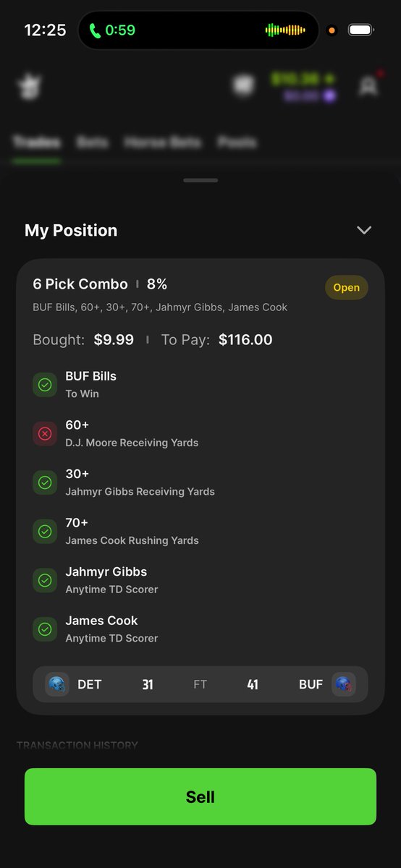
Task: Tap the Detroit helmet team icon
Action: (x=57, y=684)
